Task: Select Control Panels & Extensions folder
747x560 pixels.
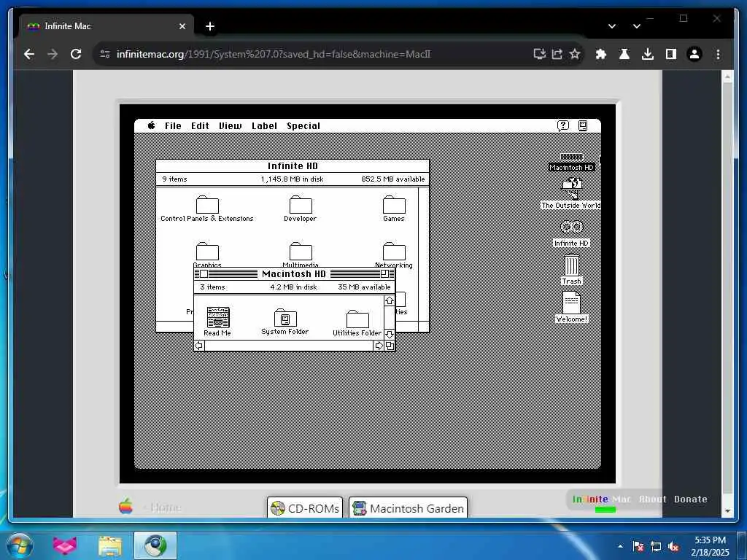Action: coord(207,209)
